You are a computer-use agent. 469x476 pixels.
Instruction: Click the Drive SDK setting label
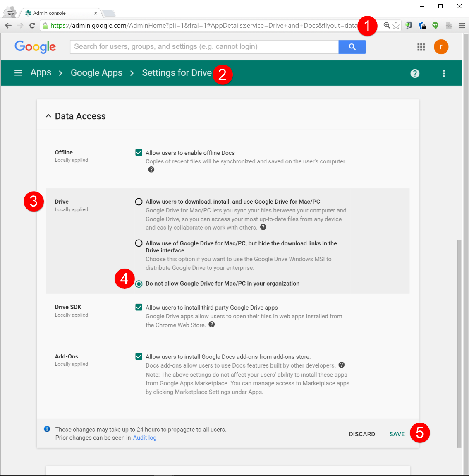(68, 307)
